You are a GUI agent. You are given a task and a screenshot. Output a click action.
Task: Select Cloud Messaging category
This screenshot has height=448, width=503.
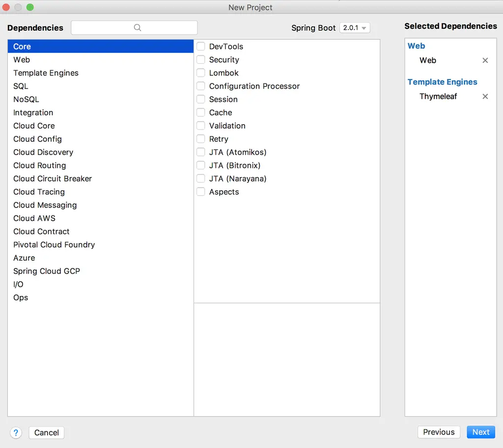pos(100,205)
